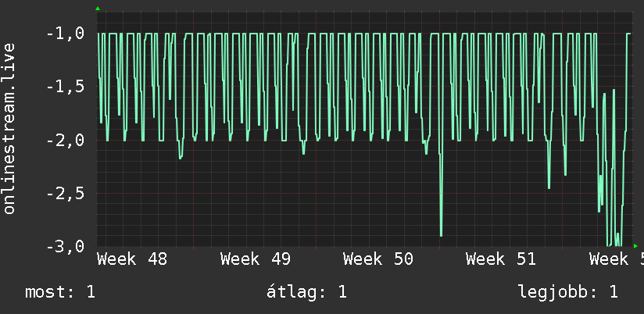This screenshot has width=644, height=314.
Task: Click the -1,5 y-axis value
Action: click(x=66, y=87)
